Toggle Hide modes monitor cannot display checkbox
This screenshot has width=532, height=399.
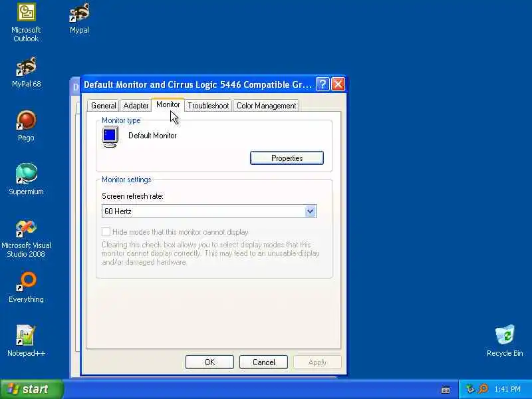tap(106, 232)
